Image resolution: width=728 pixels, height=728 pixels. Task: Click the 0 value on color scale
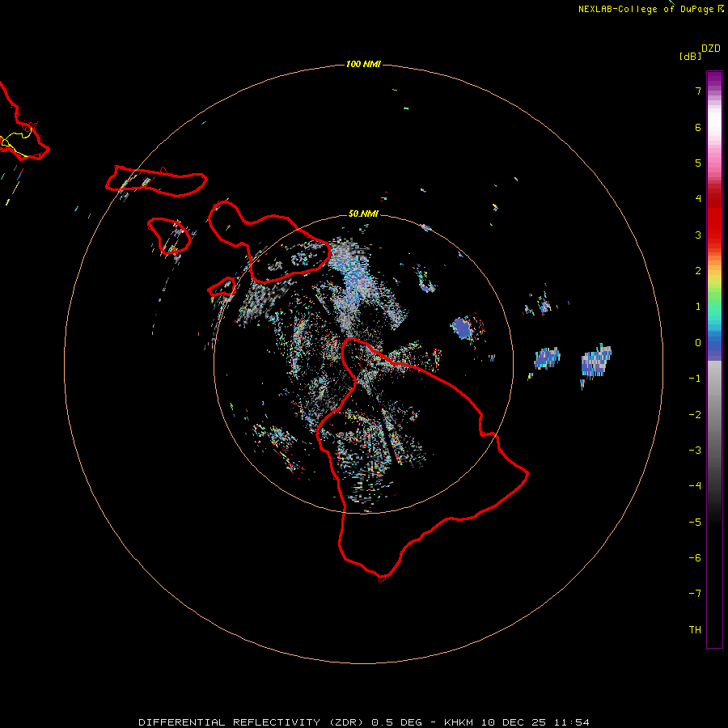click(698, 343)
